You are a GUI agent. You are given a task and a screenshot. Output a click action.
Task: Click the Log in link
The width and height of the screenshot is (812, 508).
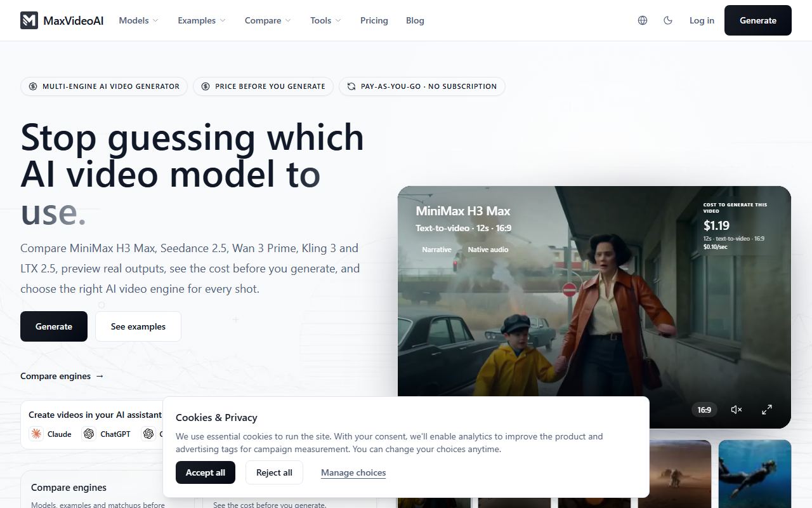[x=702, y=20]
